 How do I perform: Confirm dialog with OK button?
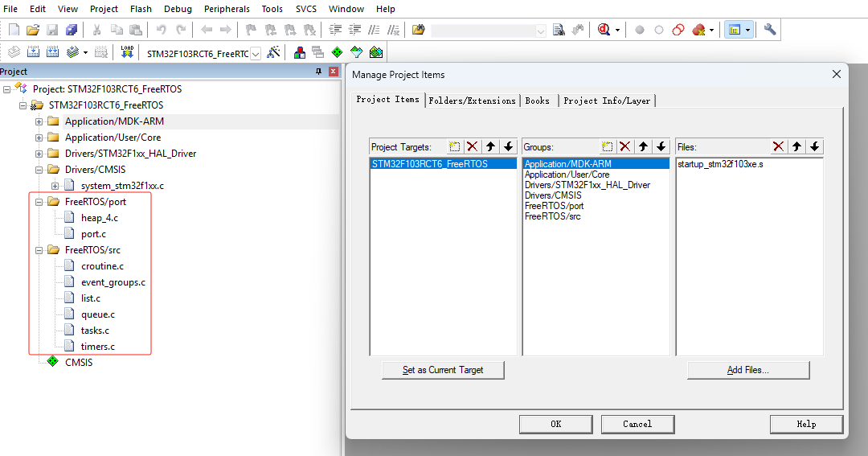[556, 424]
